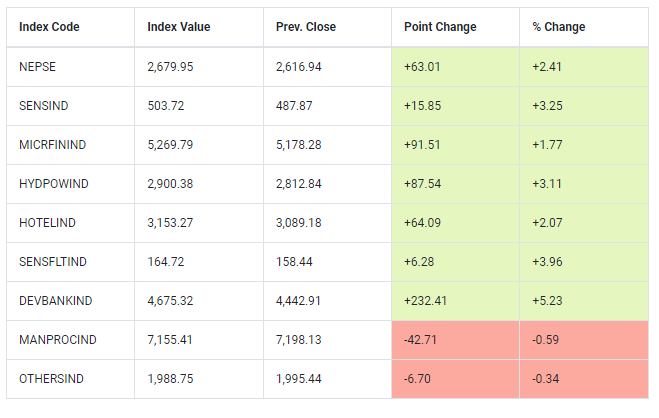This screenshot has width=659, height=418.
Task: Click the Index Code column header
Action: click(49, 27)
